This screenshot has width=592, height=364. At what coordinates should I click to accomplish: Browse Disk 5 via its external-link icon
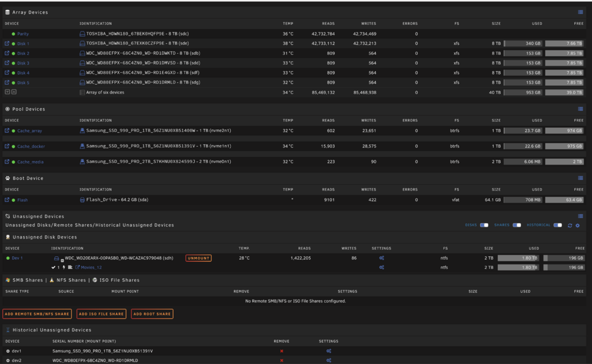click(x=7, y=82)
